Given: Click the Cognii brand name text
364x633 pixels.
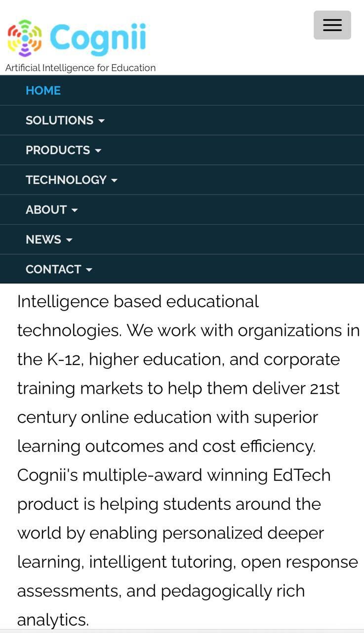Looking at the screenshot, I should [98, 38].
